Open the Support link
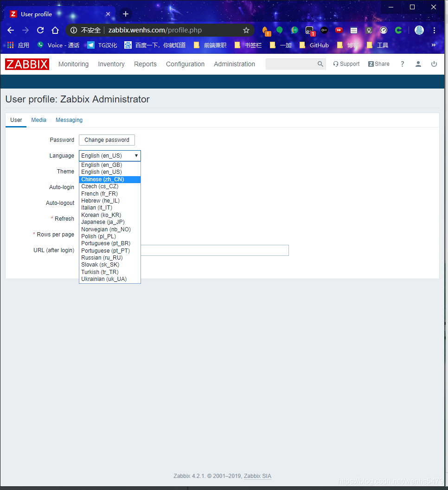The width and height of the screenshot is (448, 490). click(x=346, y=64)
